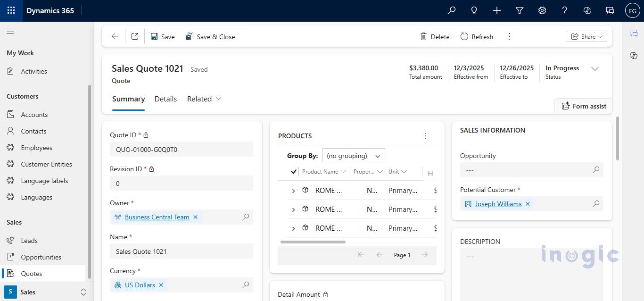Viewport: 644px width, 301px height.
Task: Click the plus quick-create icon
Action: 497,10
